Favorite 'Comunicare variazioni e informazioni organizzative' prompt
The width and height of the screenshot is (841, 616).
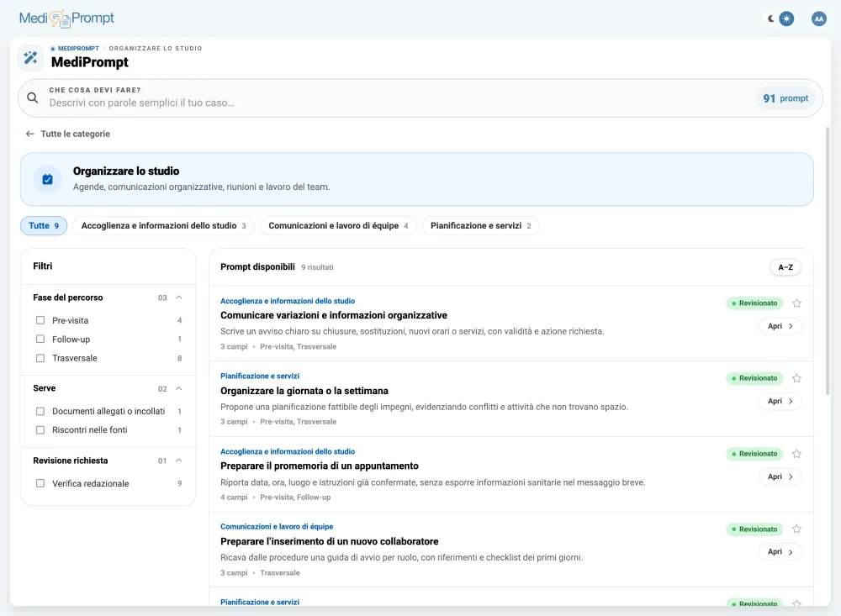(x=796, y=303)
